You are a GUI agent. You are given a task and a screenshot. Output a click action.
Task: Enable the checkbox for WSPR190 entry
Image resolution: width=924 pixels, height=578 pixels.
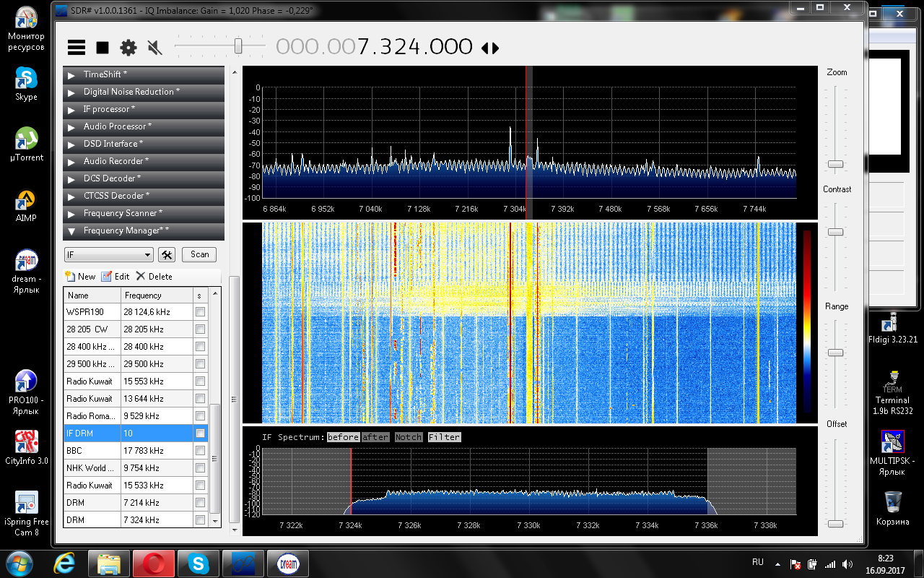[200, 312]
